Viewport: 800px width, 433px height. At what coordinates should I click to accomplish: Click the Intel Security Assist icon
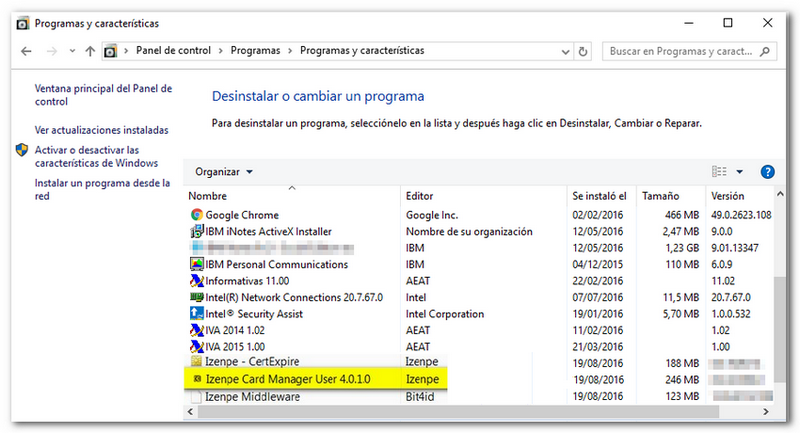[x=196, y=314]
